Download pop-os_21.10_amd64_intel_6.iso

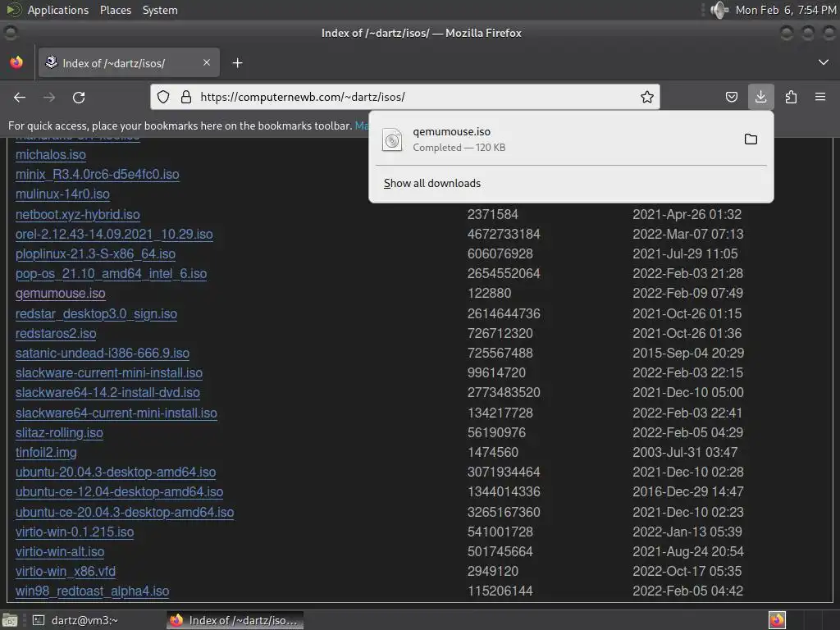111,274
